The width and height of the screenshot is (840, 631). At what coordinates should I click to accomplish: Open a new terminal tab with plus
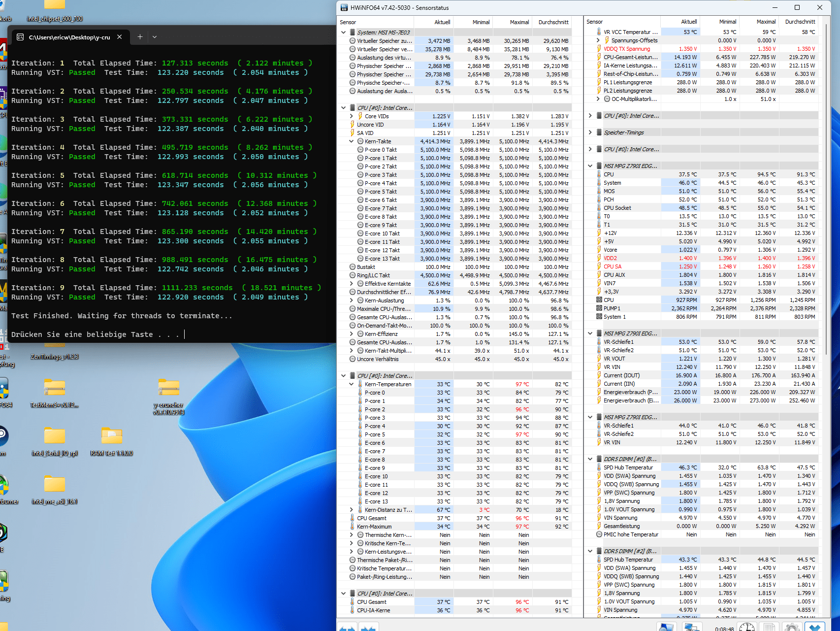[x=140, y=37]
